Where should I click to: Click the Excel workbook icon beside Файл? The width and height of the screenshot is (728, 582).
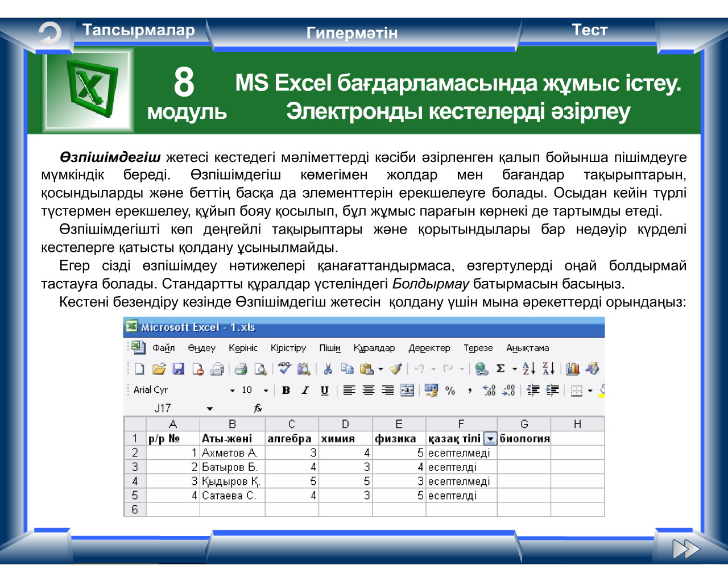[x=138, y=347]
